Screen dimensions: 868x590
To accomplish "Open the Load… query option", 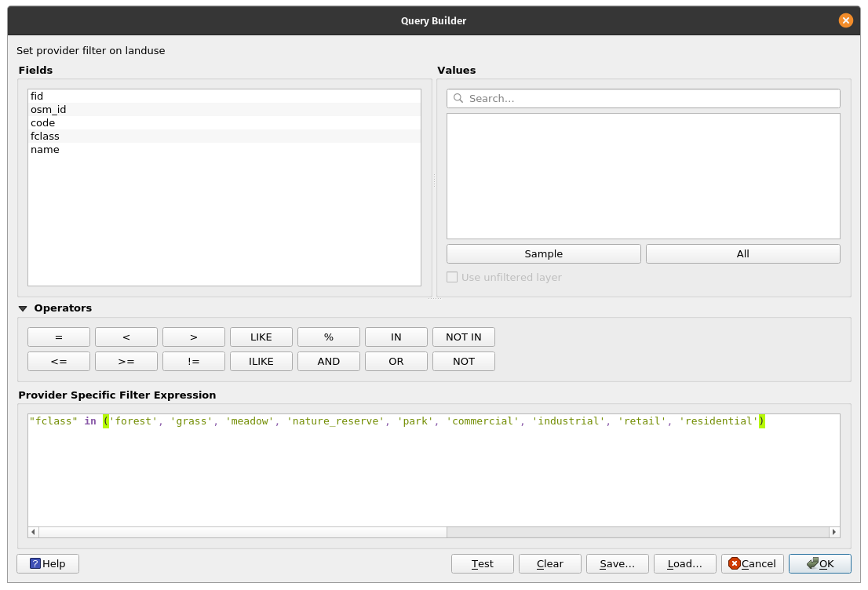I will pyautogui.click(x=684, y=563).
